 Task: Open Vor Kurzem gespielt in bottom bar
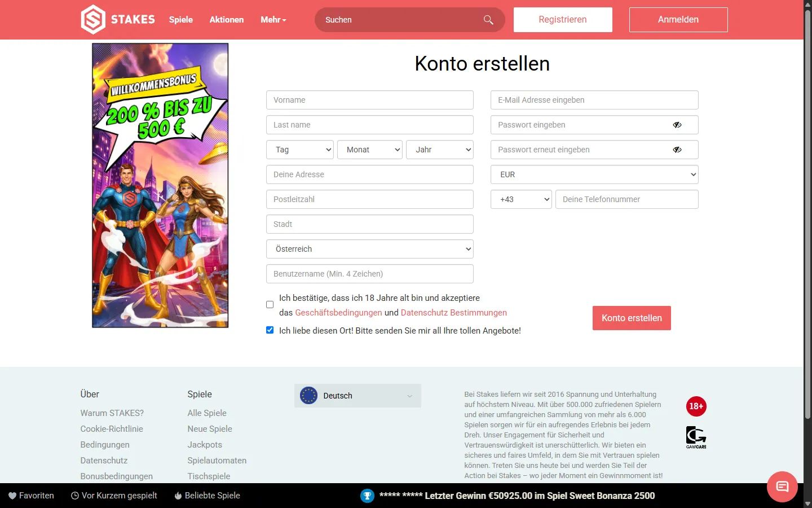pyautogui.click(x=114, y=496)
